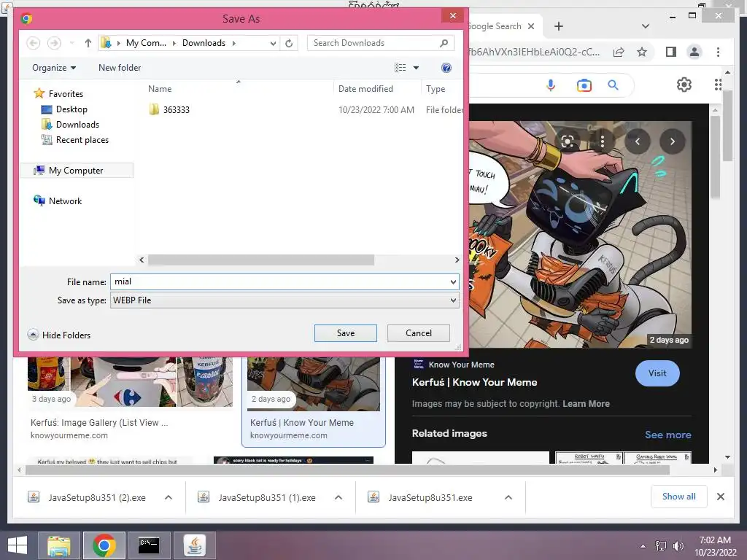The height and width of the screenshot is (560, 747).
Task: Expand the address path history dropdown
Action: pyautogui.click(x=273, y=43)
